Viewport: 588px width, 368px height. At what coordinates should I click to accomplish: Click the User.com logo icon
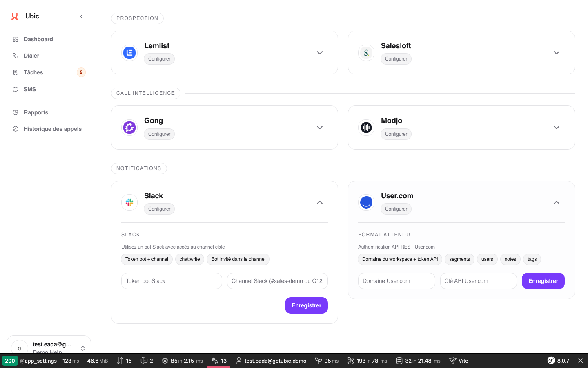point(366,202)
